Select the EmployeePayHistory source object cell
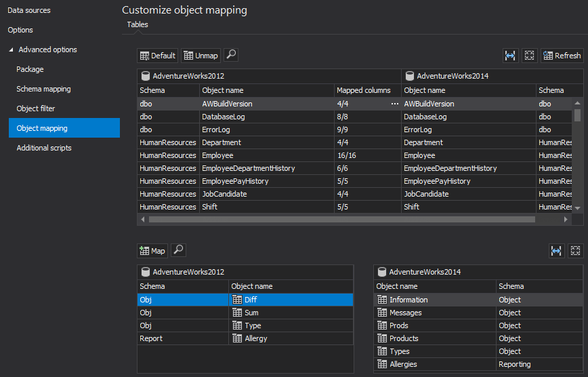 [267, 181]
